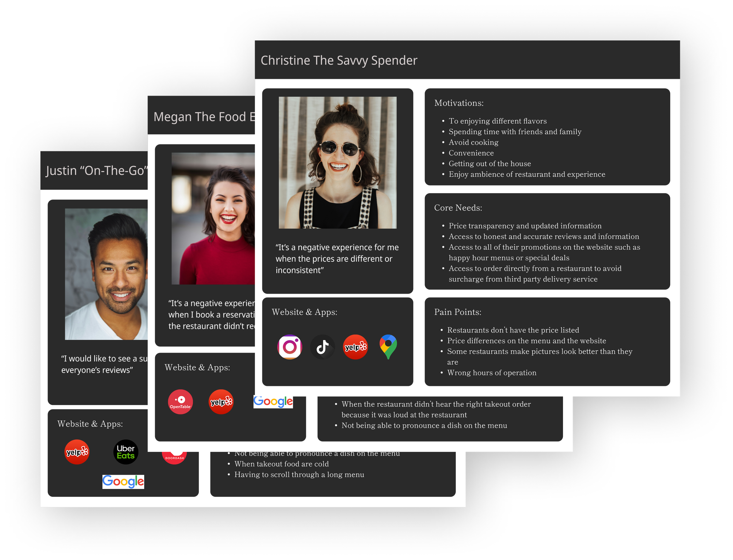
Task: Click the Google logo on Megan's card
Action: click(x=273, y=402)
